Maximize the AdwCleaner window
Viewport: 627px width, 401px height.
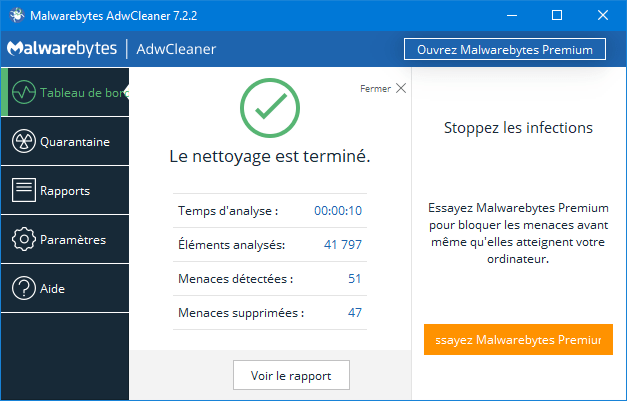(557, 16)
